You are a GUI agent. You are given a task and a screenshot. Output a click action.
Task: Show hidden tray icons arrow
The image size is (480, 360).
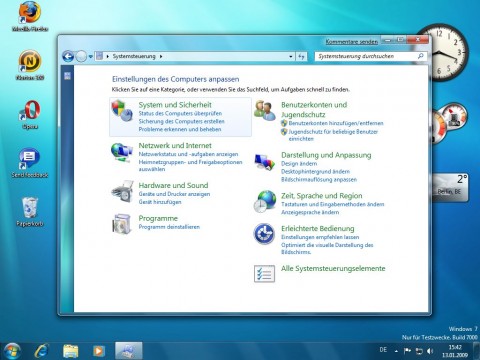396,351
